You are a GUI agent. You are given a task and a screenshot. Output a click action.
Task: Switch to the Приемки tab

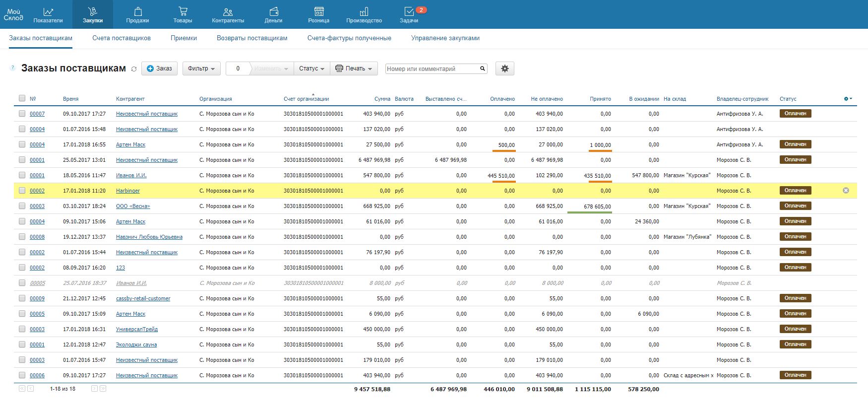tap(184, 38)
